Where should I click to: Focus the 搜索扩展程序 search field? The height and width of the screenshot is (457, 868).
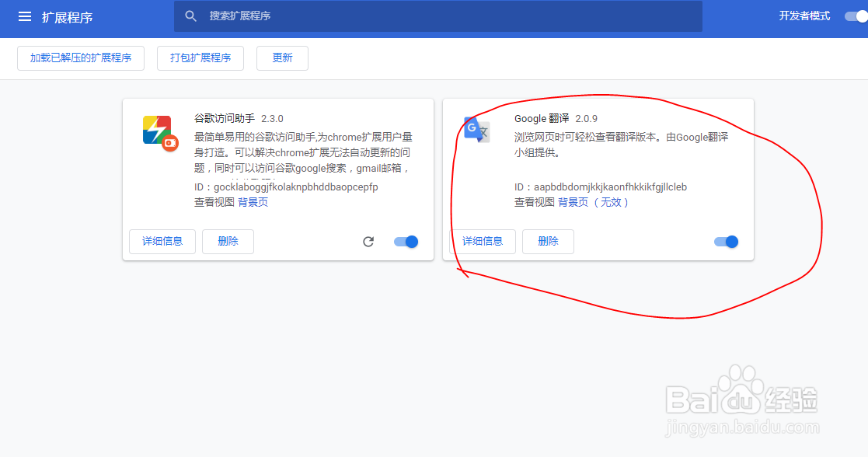437,16
